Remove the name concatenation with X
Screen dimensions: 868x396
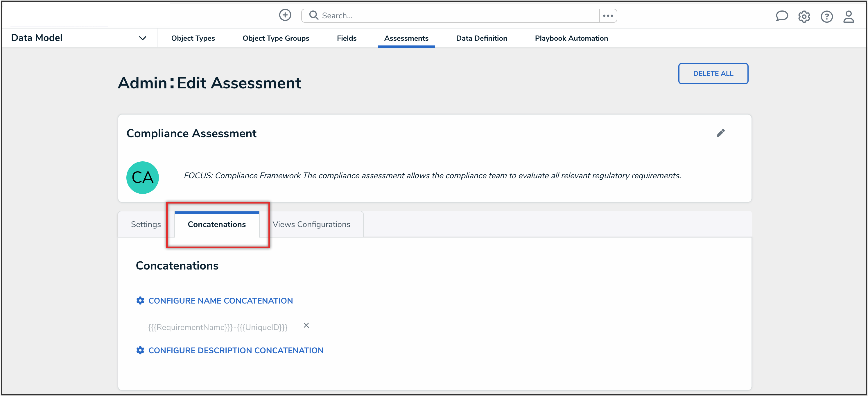[x=306, y=325]
